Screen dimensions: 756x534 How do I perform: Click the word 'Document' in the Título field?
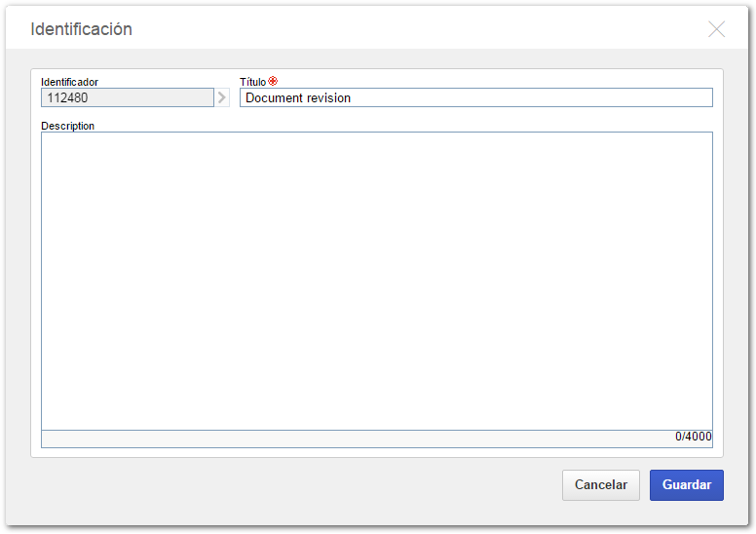coord(275,97)
